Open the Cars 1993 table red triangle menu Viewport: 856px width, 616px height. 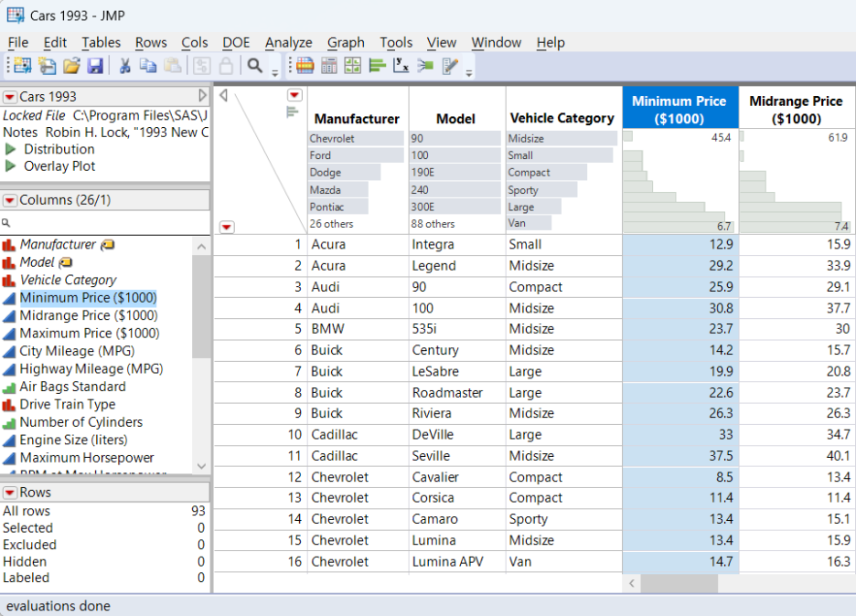tap(10, 97)
